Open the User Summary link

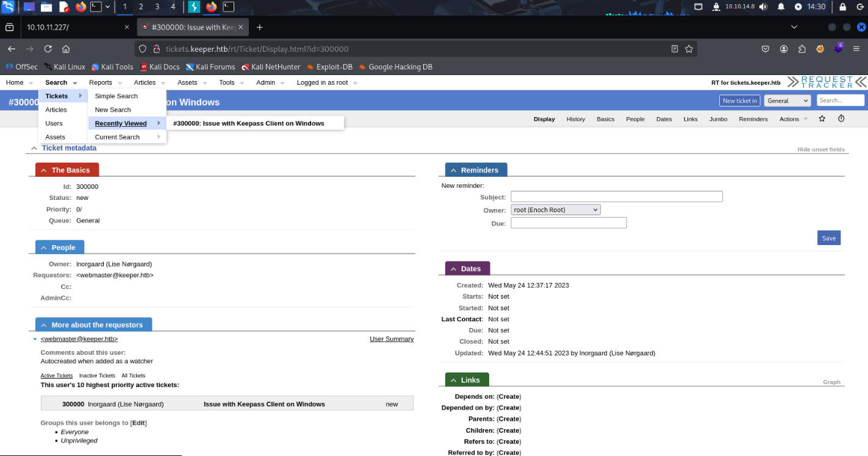(x=392, y=339)
